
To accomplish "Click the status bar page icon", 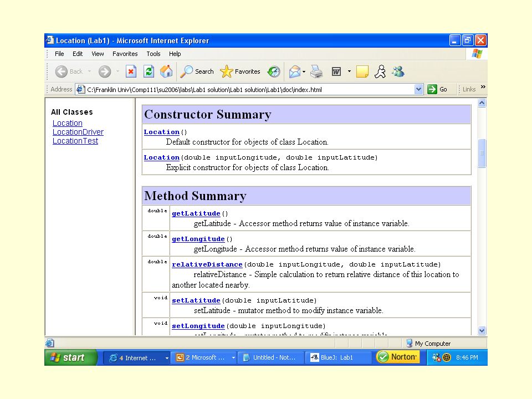I will (x=49, y=343).
